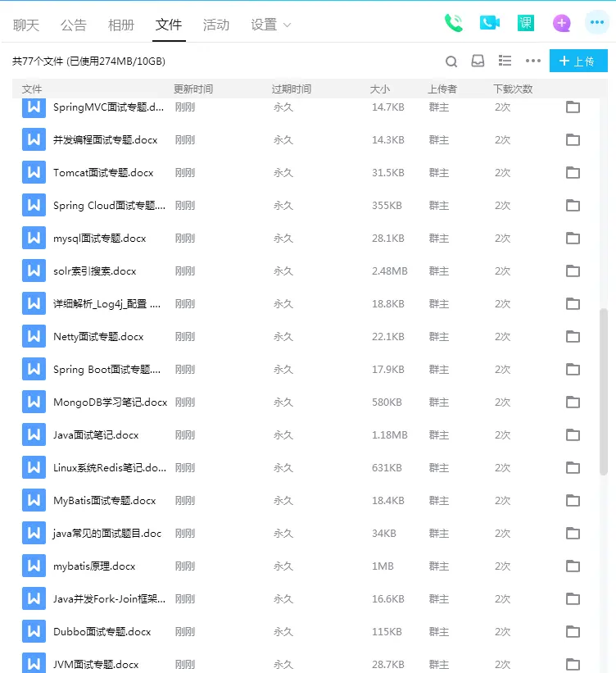Open folder icon for MongoDB学习笔记.docx
The image size is (616, 673).
click(573, 402)
